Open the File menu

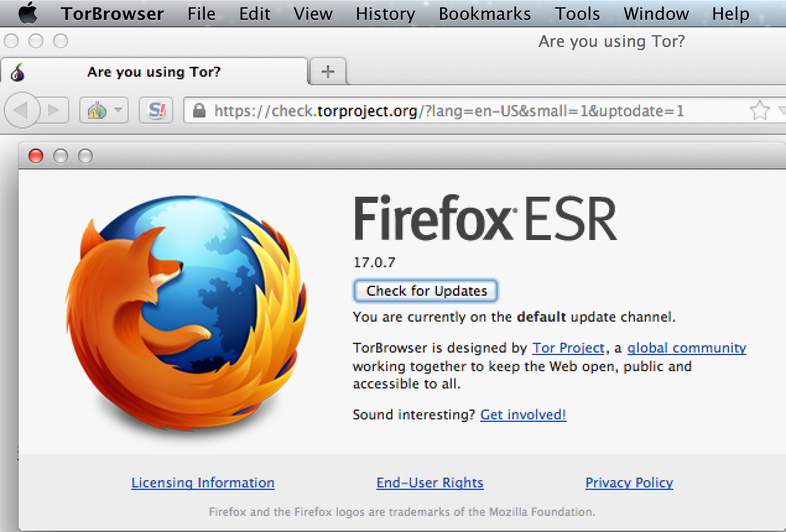coord(201,14)
